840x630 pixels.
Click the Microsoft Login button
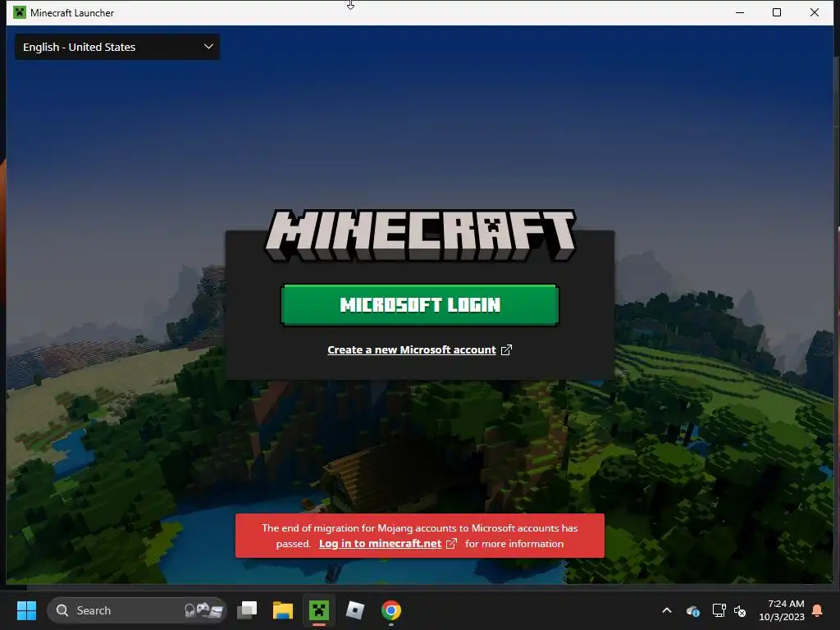(x=420, y=305)
